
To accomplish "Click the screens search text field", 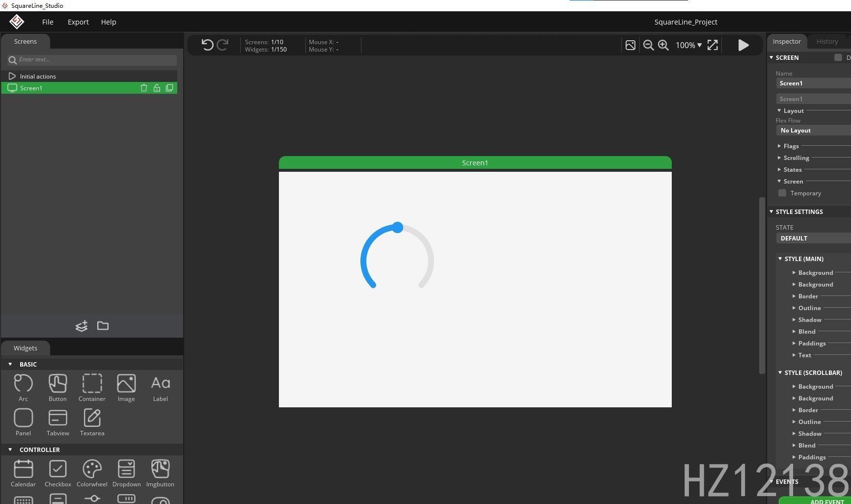I will point(92,59).
